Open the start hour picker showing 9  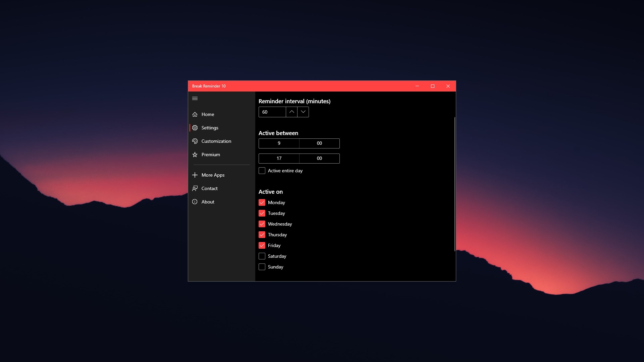pyautogui.click(x=279, y=143)
